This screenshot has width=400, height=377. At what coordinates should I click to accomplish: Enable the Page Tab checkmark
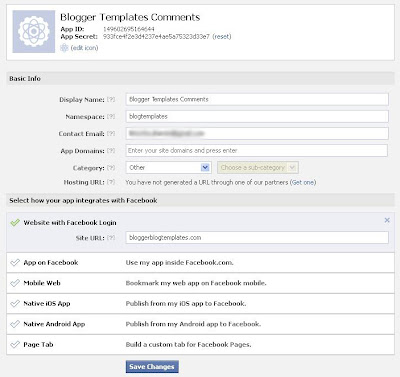[15, 344]
